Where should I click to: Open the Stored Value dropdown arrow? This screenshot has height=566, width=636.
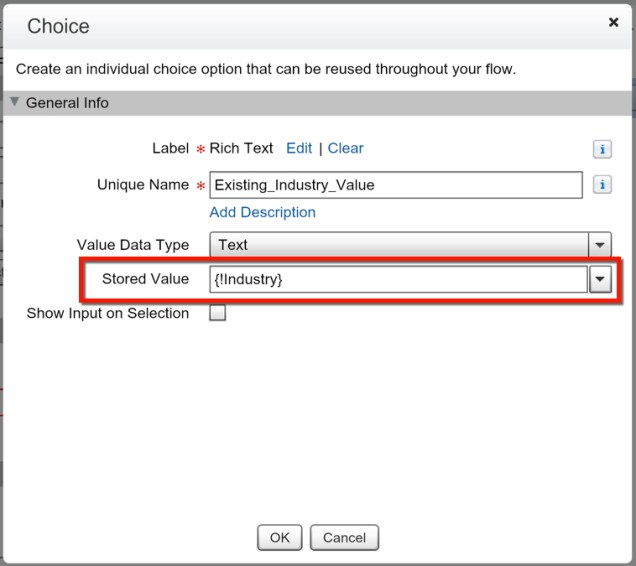(x=599, y=280)
